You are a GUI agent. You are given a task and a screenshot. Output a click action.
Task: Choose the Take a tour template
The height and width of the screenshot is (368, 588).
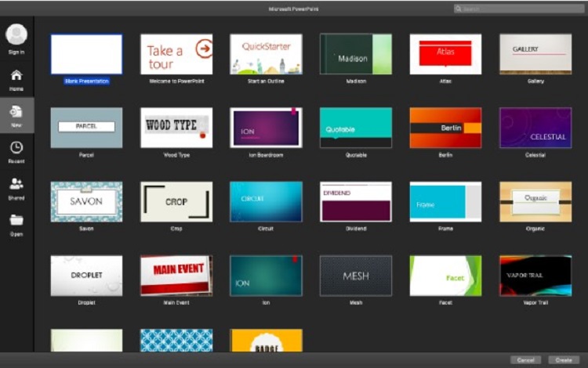click(x=176, y=54)
